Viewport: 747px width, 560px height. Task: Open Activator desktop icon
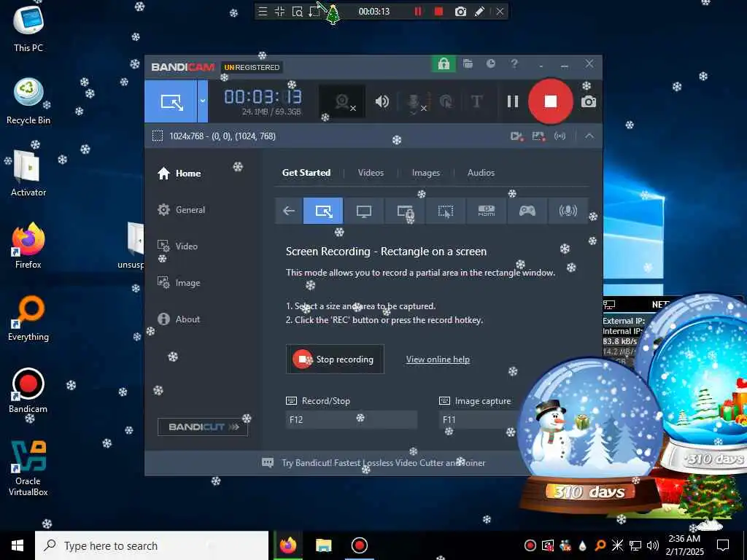click(28, 174)
